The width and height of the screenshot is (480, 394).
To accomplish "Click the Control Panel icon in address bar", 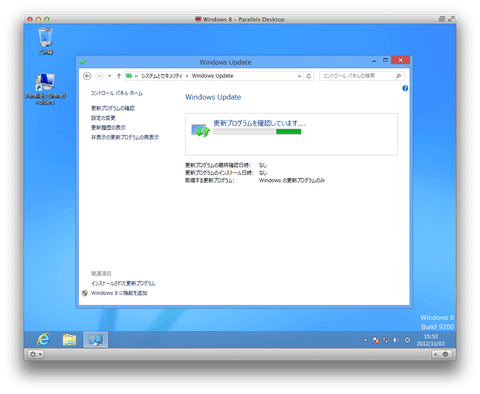I will (129, 76).
